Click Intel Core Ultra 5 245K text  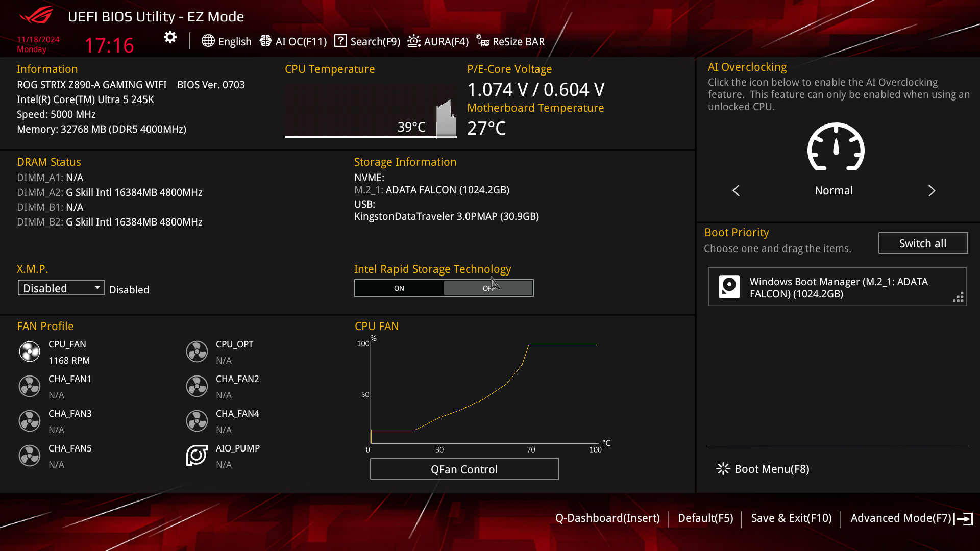85,99
